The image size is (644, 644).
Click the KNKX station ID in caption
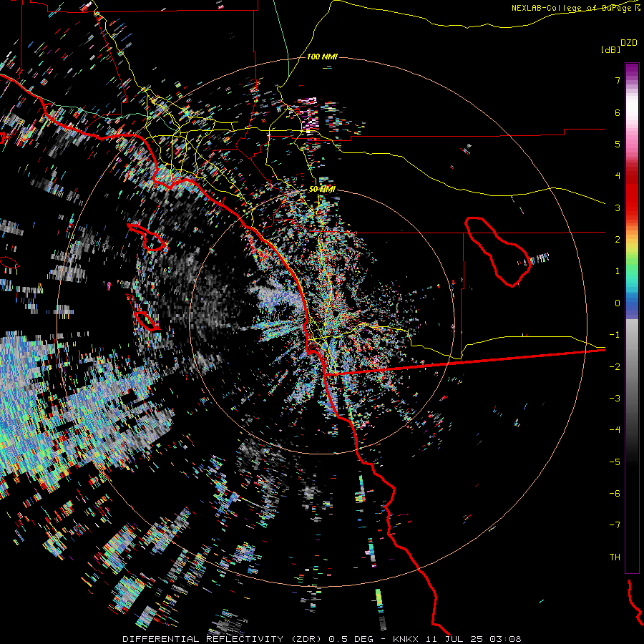[x=406, y=639]
